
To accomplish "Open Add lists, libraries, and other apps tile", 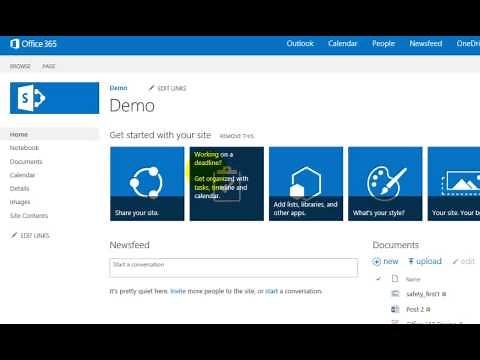I will pos(306,184).
